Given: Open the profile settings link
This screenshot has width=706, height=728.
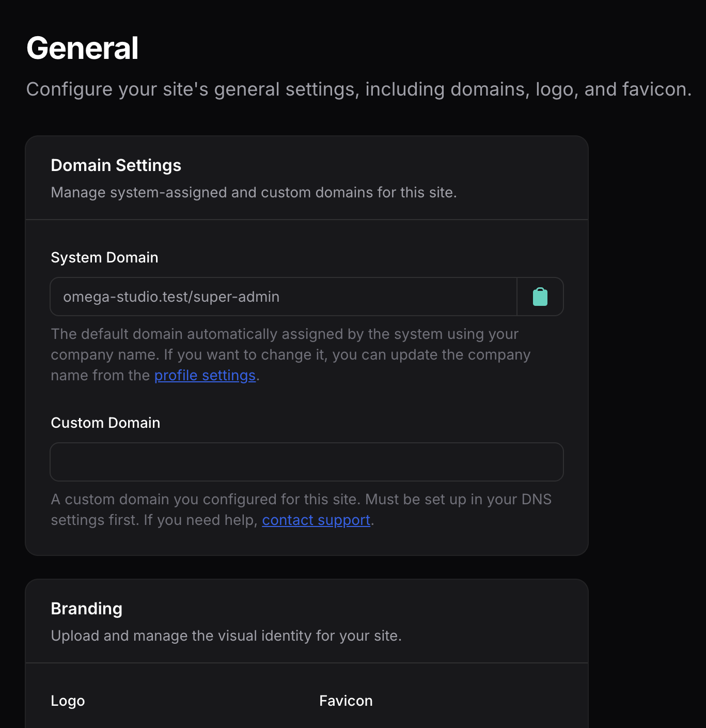Looking at the screenshot, I should 205,375.
